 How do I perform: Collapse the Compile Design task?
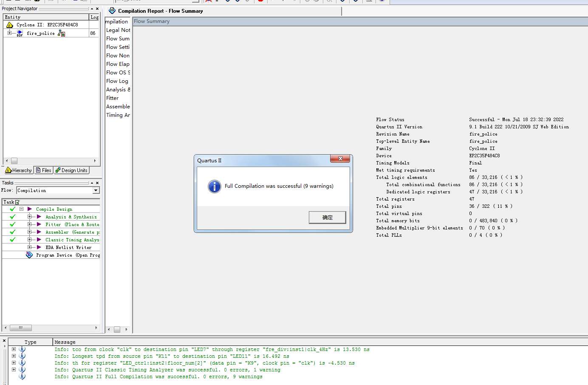tap(21, 209)
